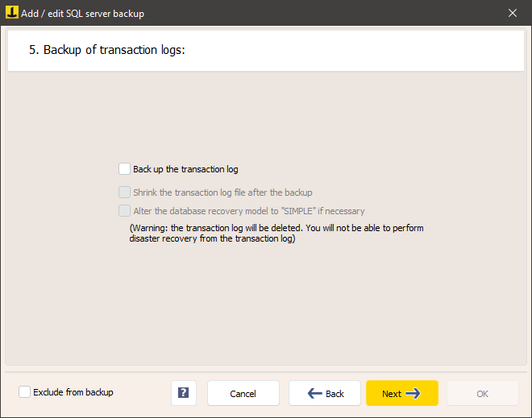The image size is (532, 418).
Task: Click the 'Alter the database recovery model' label
Action: point(249,211)
